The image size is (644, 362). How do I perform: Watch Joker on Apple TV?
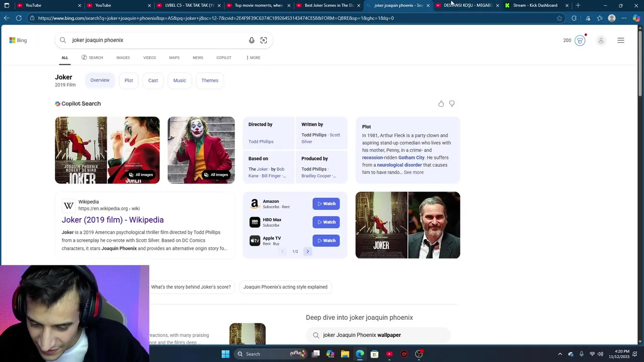point(326,240)
